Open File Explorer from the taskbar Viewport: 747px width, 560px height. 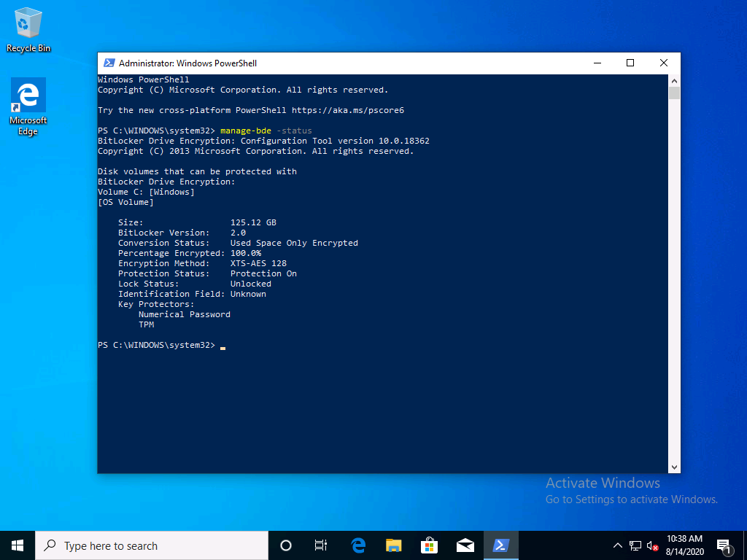[393, 545]
